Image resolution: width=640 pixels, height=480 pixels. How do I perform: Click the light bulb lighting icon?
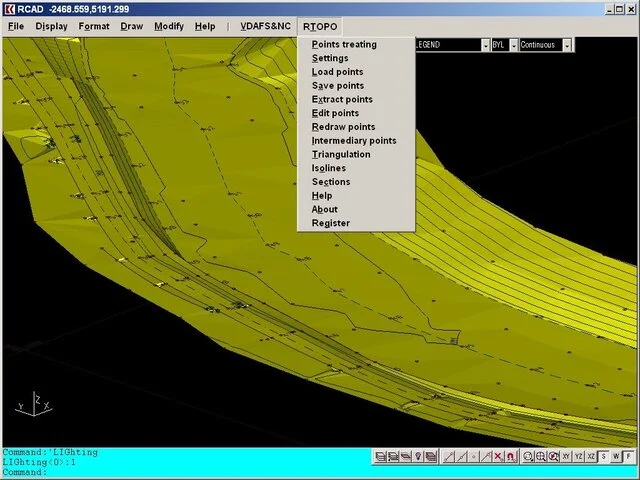pos(418,456)
